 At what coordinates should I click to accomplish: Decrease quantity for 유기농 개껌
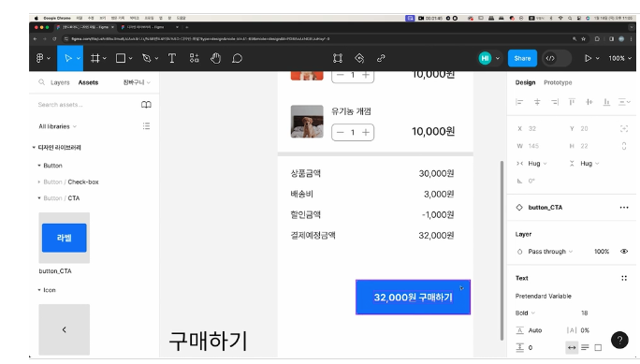coord(340,132)
